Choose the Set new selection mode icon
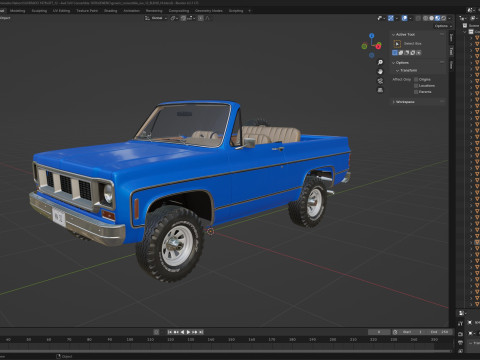Viewport: 480px width, 360px height. (395, 53)
